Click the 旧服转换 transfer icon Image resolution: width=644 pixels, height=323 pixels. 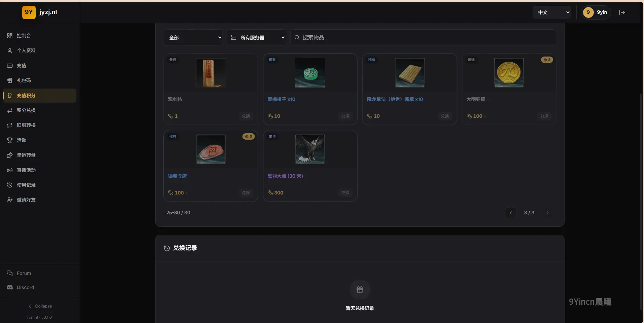click(10, 125)
